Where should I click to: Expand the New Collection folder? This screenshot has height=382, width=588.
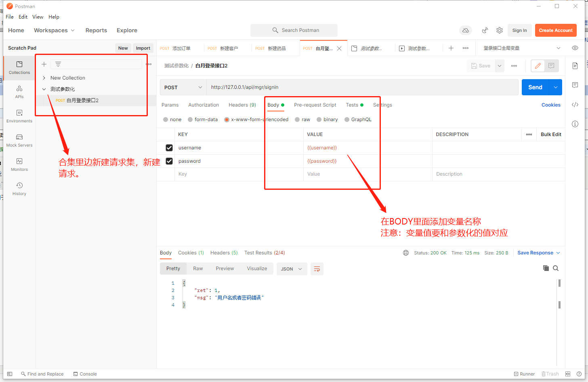(x=44, y=78)
